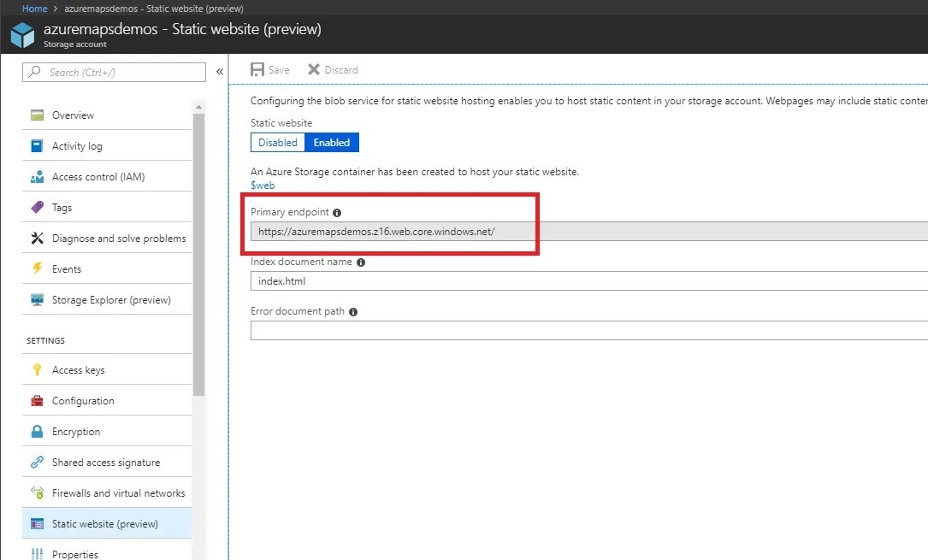Open Configuration settings item
The width and height of the screenshot is (928, 560).
[107, 400]
